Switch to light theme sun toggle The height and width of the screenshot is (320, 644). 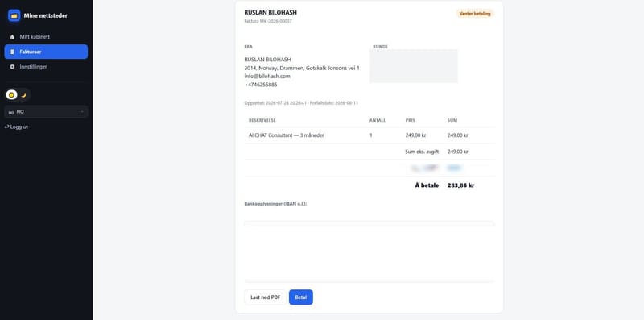11,95
